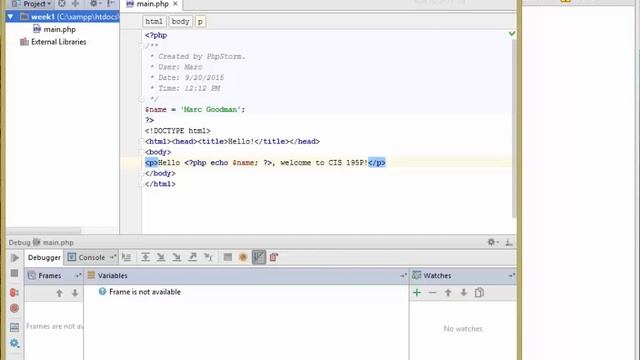Hide the Frames panel with its arrow

(78, 276)
